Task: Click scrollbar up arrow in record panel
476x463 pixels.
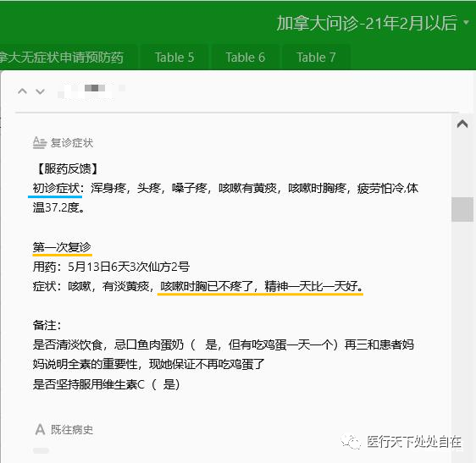Action: [462, 124]
